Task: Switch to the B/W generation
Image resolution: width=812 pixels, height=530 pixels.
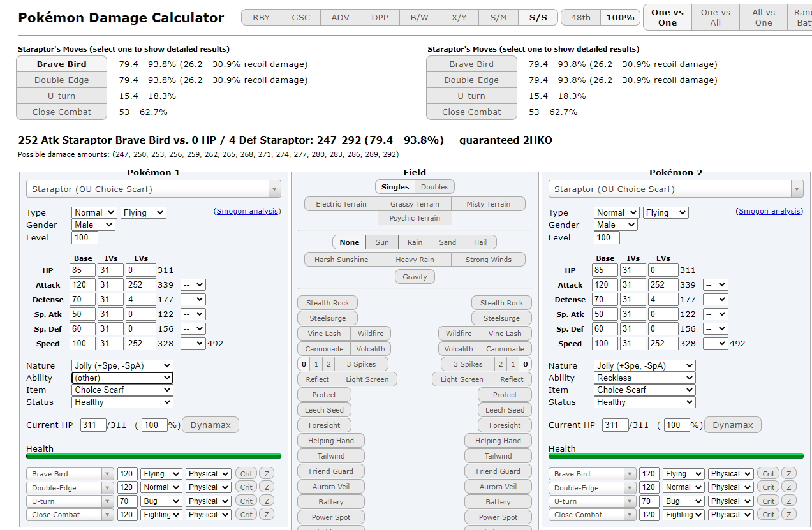Action: coord(420,17)
